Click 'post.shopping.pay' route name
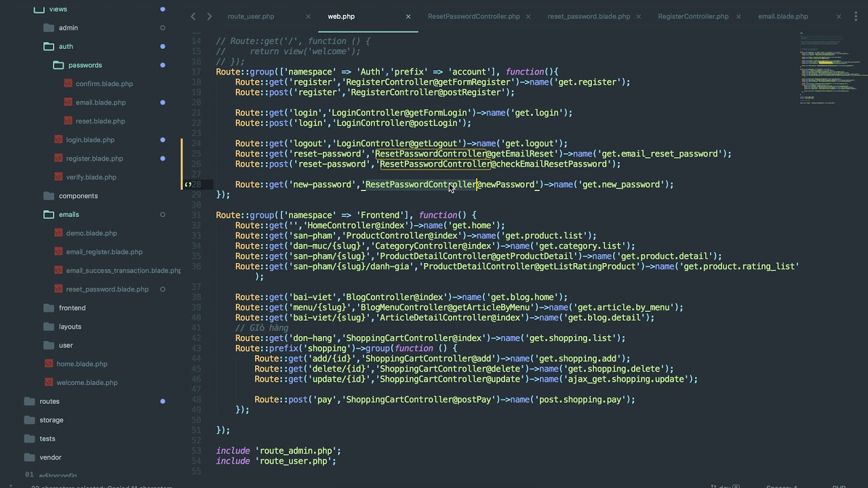 click(x=580, y=400)
